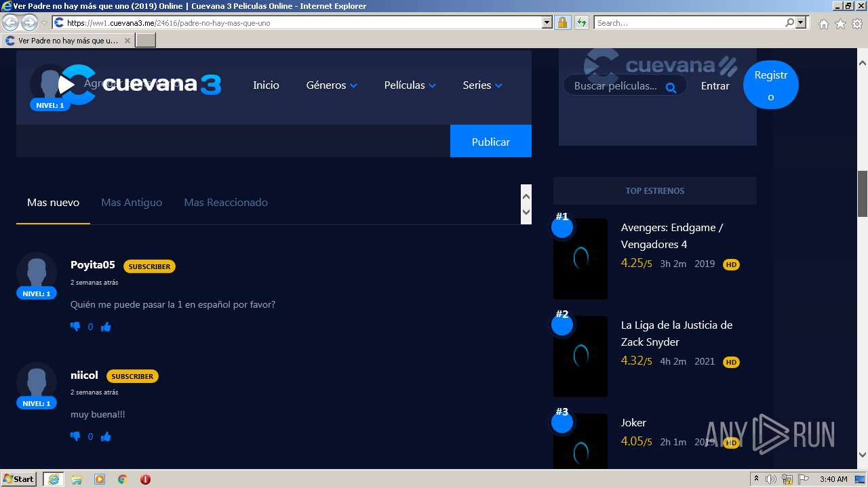Open the network icon in system tray

[x=787, y=479]
